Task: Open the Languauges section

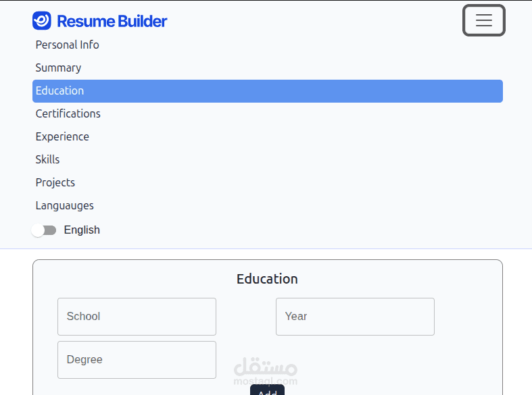Action: click(x=64, y=206)
